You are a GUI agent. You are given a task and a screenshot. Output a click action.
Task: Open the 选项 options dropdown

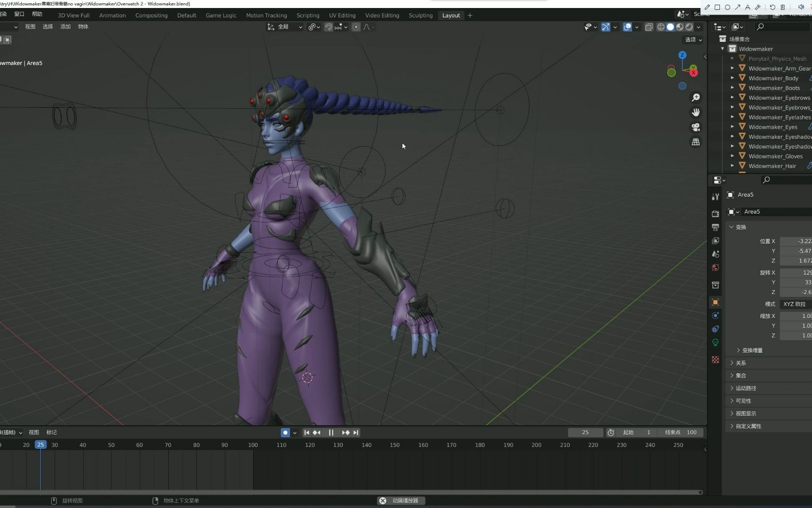click(693, 40)
